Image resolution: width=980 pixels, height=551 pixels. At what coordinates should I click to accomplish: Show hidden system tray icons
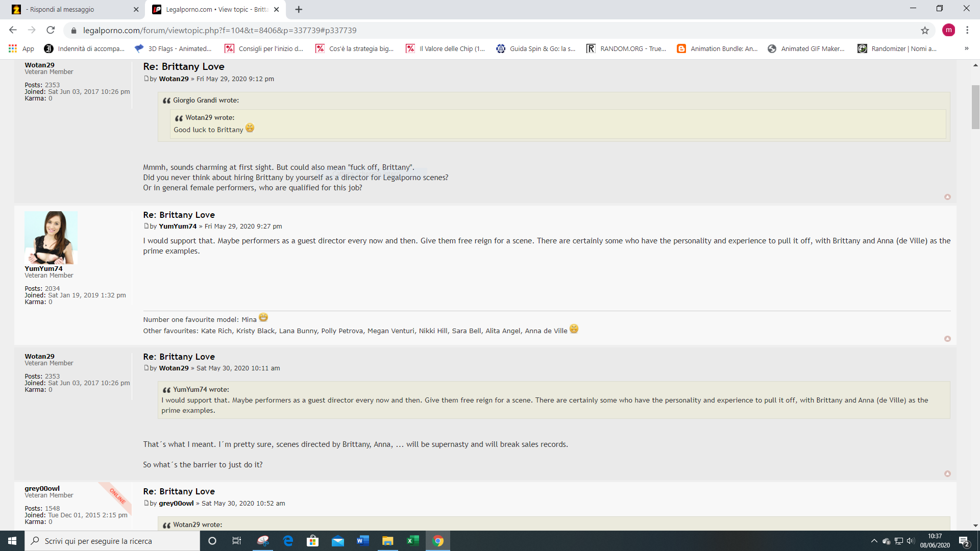click(x=874, y=541)
